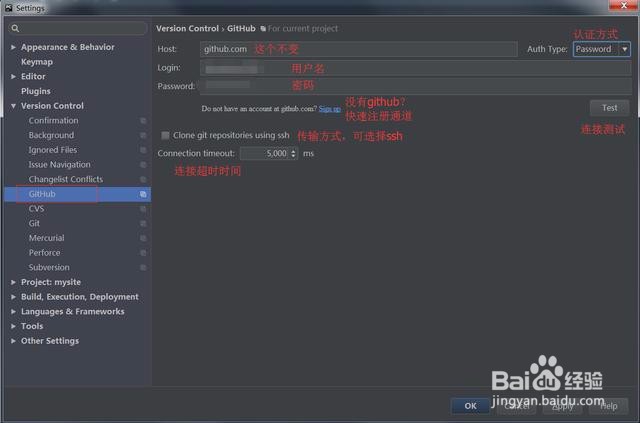Click the Sign up link
The image size is (640, 423).
click(x=330, y=109)
